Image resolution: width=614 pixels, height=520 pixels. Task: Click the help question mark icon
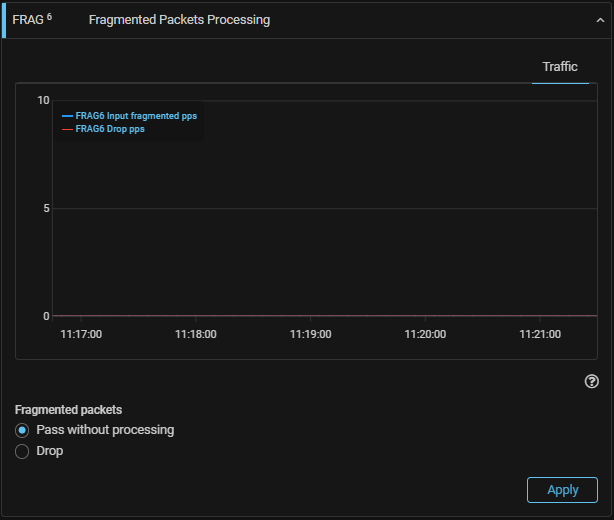click(x=592, y=381)
